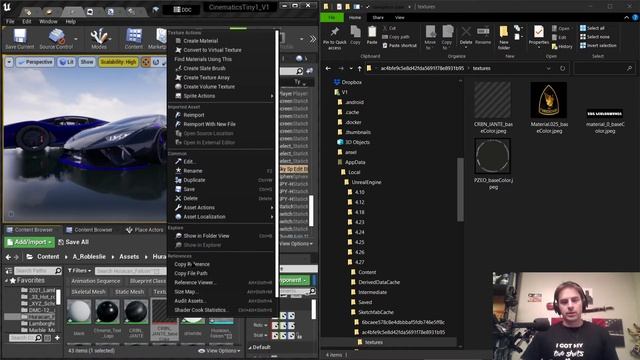Click the green Add/Import button
The height and width of the screenshot is (360, 640).
(29, 242)
